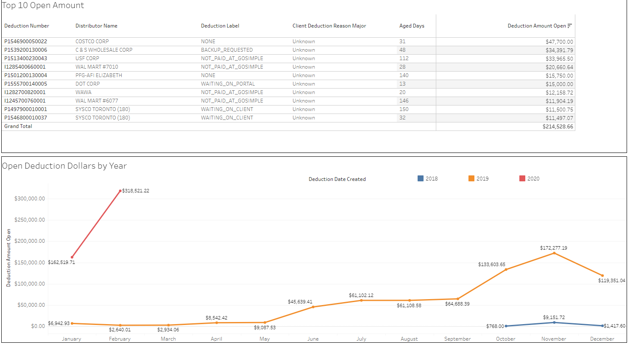Screen dimensions: 644x347
Task: Select the COSTCO CORP distributor cell
Action: coord(92,42)
